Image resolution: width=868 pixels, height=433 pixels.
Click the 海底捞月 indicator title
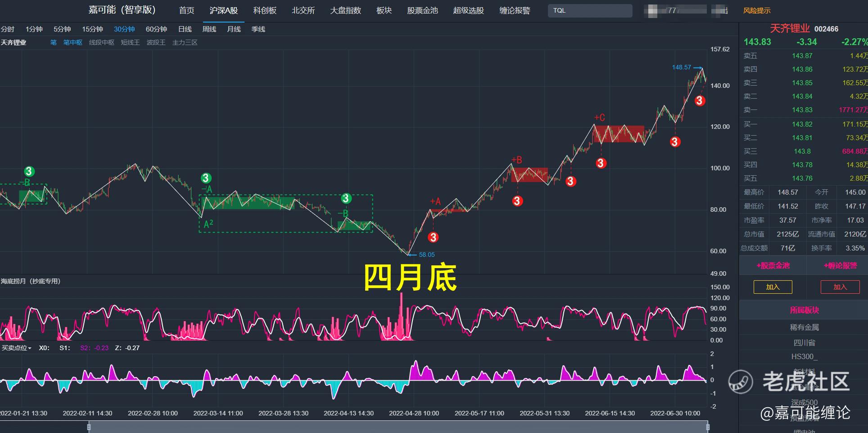[x=31, y=281]
